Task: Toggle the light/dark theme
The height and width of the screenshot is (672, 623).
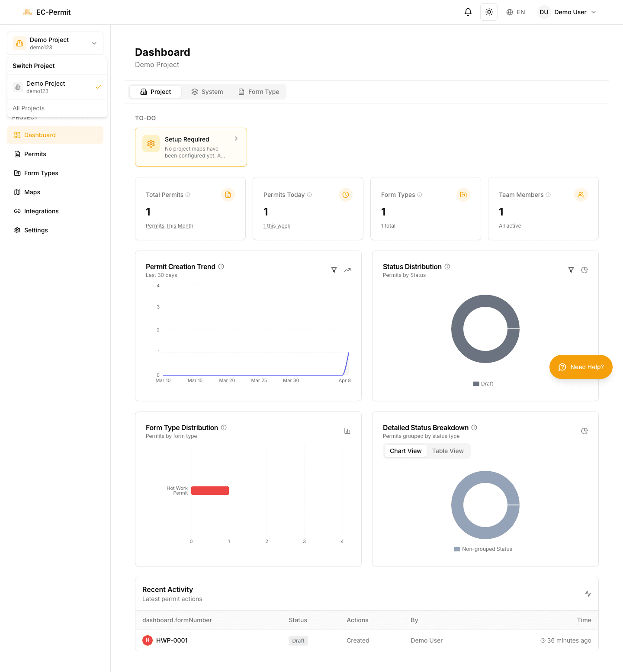Action: [x=488, y=12]
